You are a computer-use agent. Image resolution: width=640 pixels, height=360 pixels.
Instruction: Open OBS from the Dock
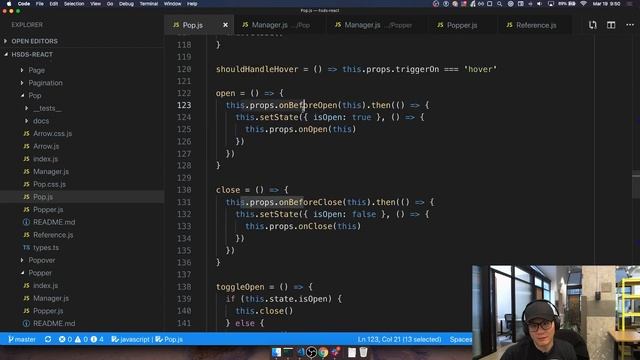coord(311,352)
